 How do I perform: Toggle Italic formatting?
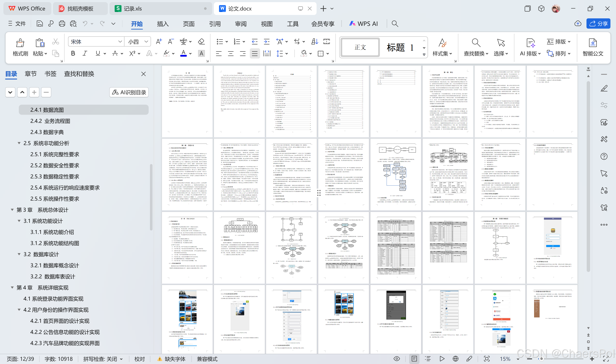[x=85, y=53]
